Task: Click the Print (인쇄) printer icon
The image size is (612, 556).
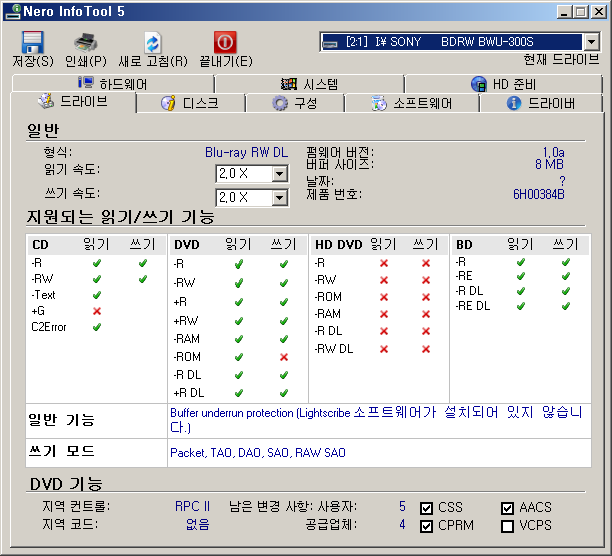Action: click(85, 43)
